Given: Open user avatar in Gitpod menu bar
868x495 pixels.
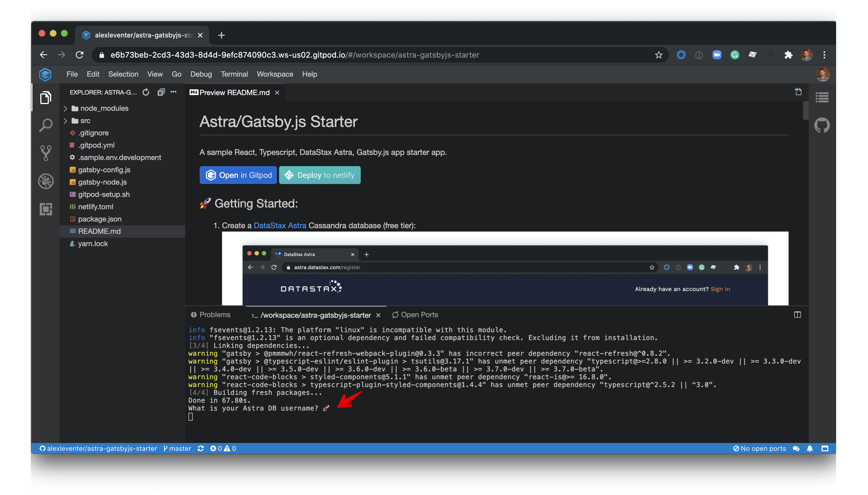Looking at the screenshot, I should click(x=822, y=74).
